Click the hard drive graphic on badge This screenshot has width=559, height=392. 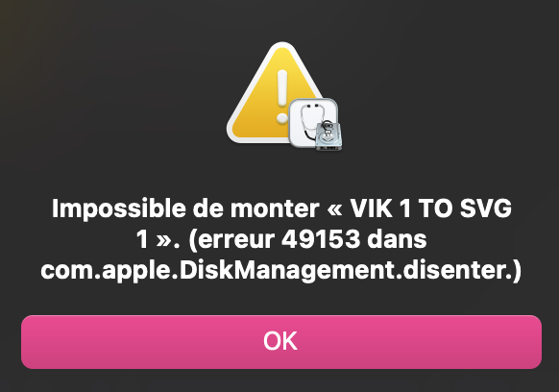pyautogui.click(x=328, y=135)
